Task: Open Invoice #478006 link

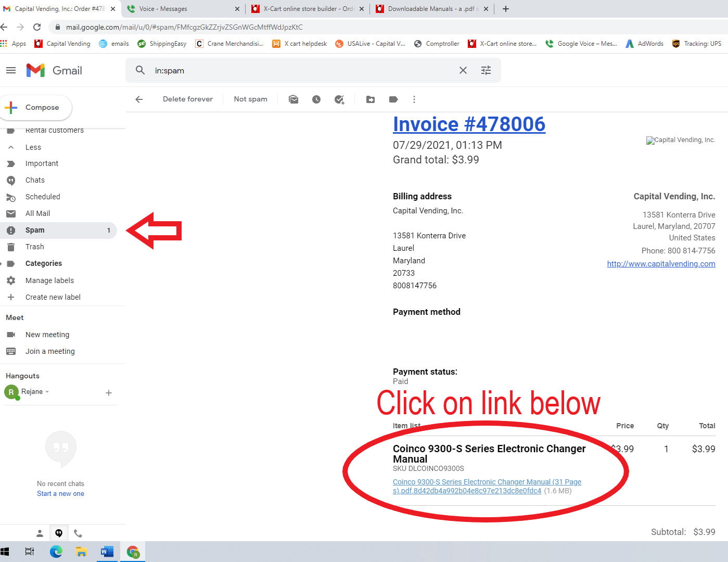Action: 469,124
